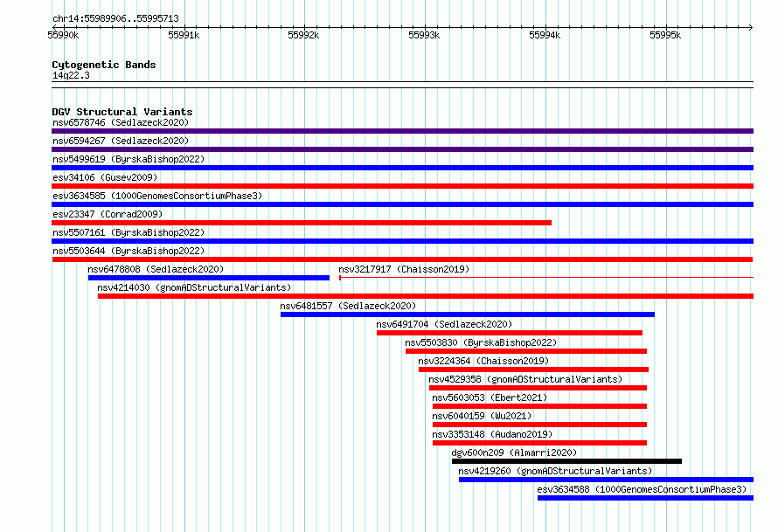This screenshot has height=532, width=778.
Task: Open nsv5499619 (ByrskaBishop2022) variant label
Action: point(129,159)
